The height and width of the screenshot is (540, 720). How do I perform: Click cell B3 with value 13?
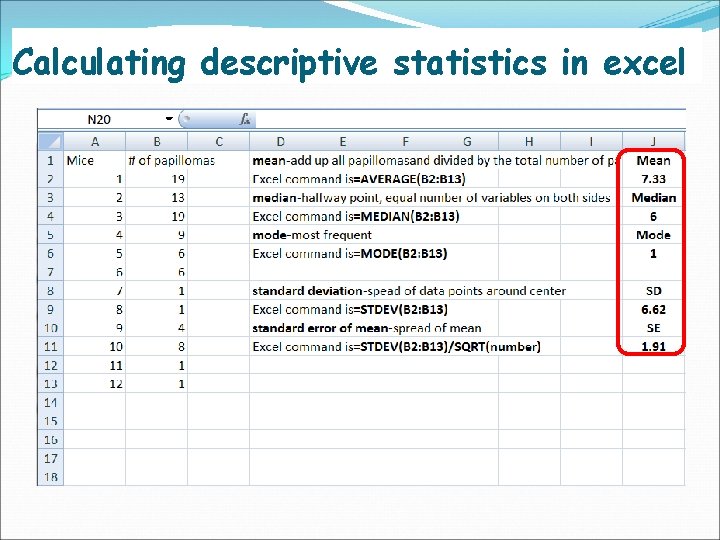pyautogui.click(x=157, y=197)
